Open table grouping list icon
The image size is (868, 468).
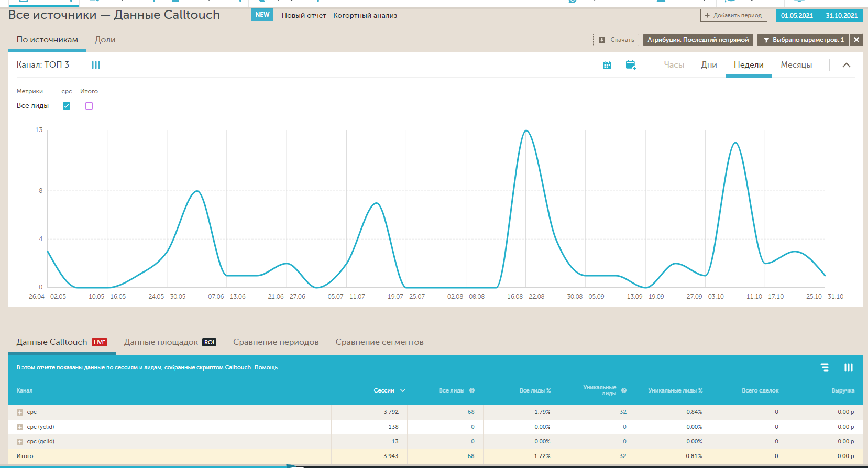pyautogui.click(x=825, y=367)
